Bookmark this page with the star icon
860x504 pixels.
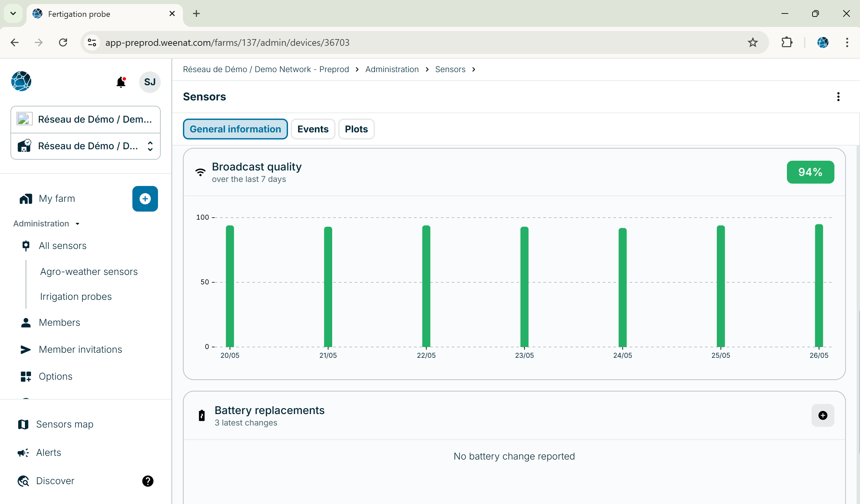753,43
